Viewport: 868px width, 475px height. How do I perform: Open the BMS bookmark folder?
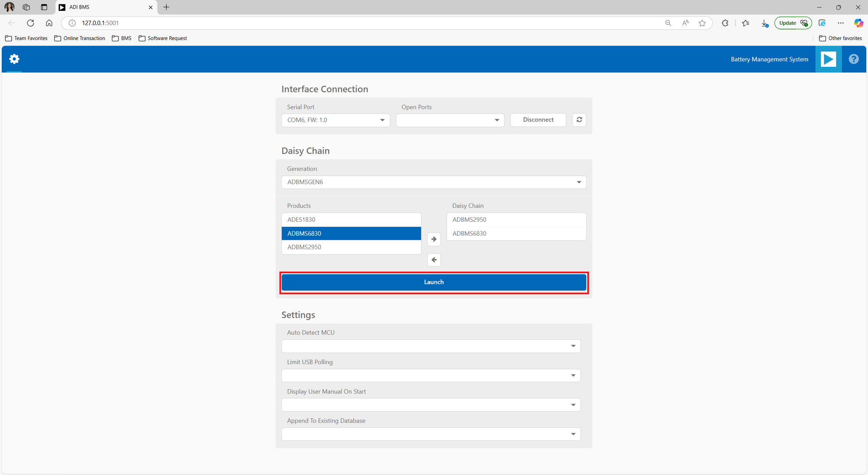point(122,38)
